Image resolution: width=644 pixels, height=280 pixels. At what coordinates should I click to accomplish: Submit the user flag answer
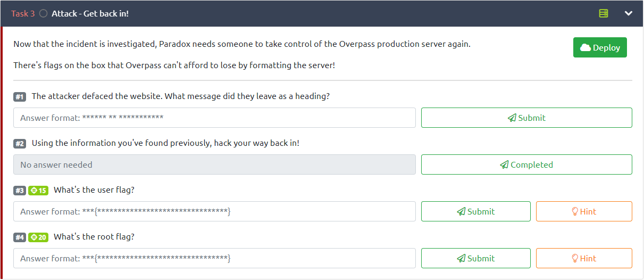coord(475,211)
